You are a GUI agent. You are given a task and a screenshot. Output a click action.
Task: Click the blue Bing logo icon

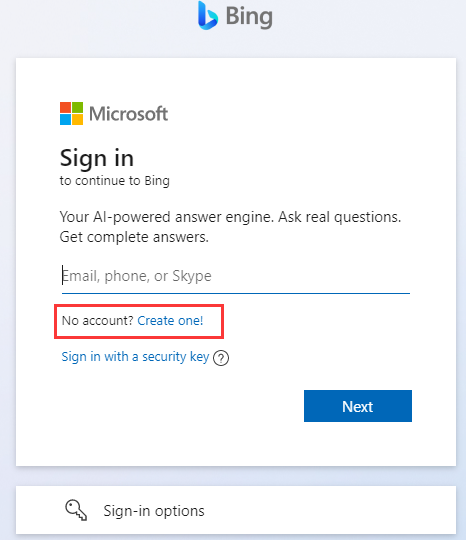point(208,15)
